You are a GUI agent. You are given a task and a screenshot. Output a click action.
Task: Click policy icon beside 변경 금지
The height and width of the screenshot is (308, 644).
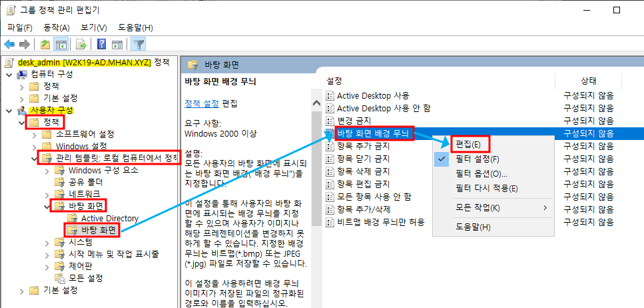(330, 121)
